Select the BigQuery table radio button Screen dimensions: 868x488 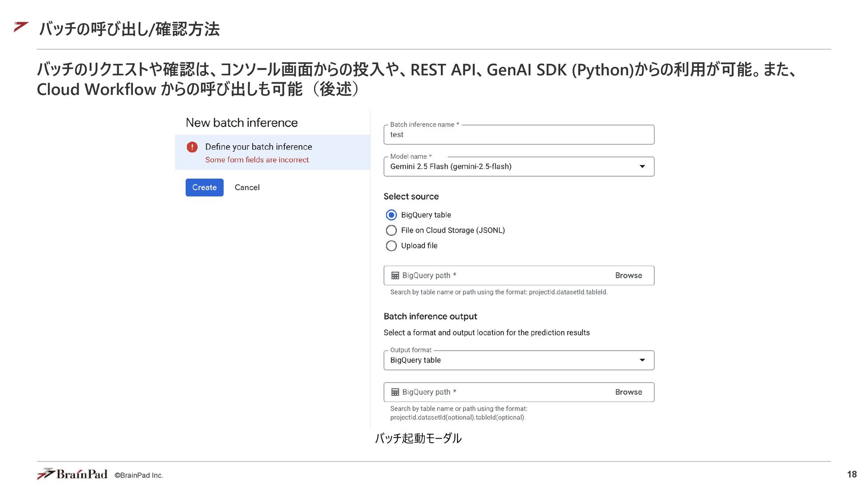pyautogui.click(x=392, y=215)
